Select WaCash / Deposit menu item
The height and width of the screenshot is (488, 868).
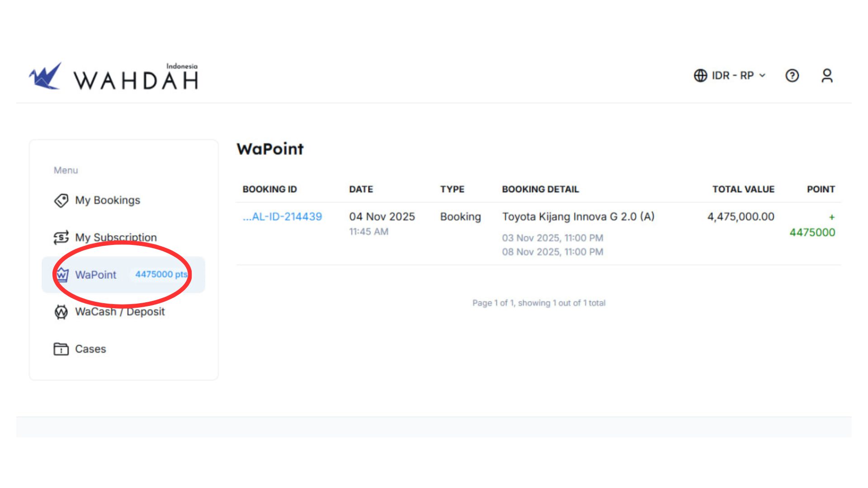click(x=120, y=312)
